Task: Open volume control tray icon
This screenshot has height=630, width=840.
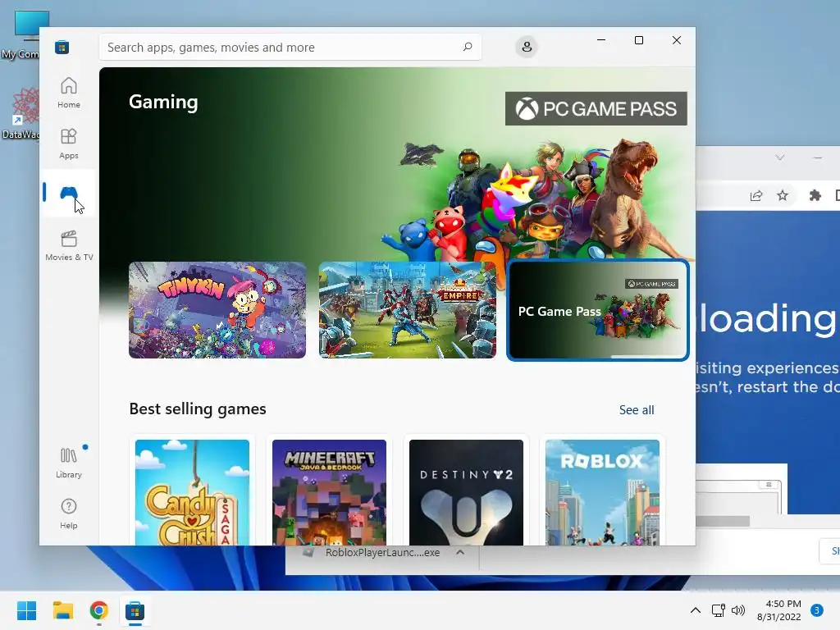Action: (x=738, y=610)
